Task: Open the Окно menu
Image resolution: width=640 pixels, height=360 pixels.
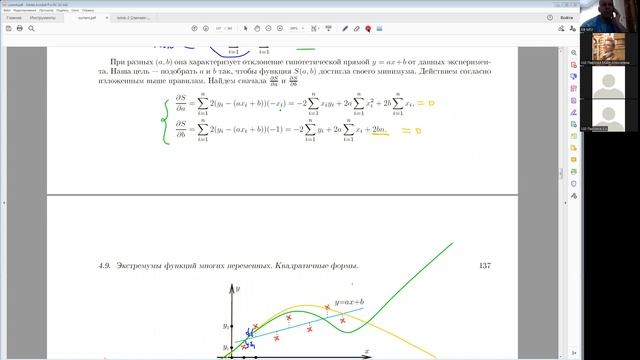Action: [x=75, y=10]
